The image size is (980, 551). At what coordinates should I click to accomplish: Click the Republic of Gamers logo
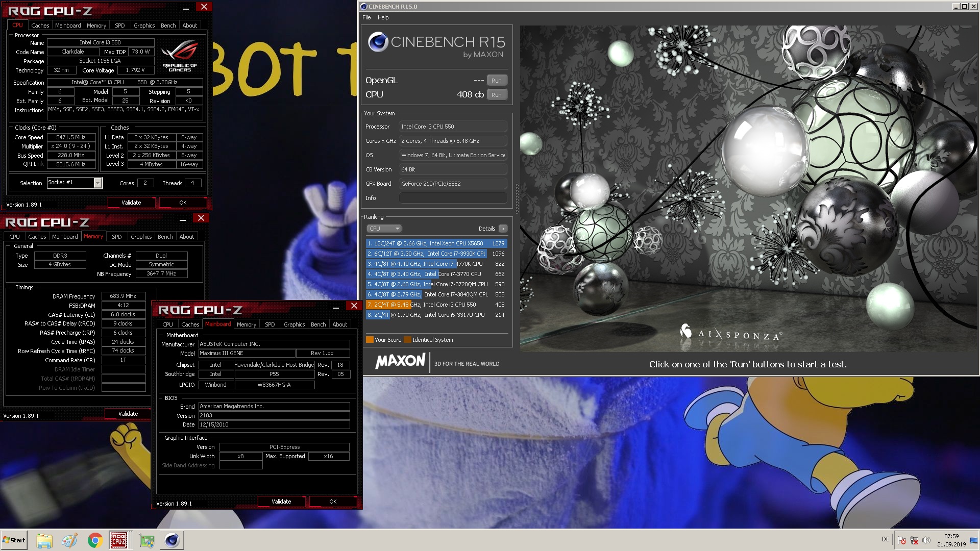[180, 57]
